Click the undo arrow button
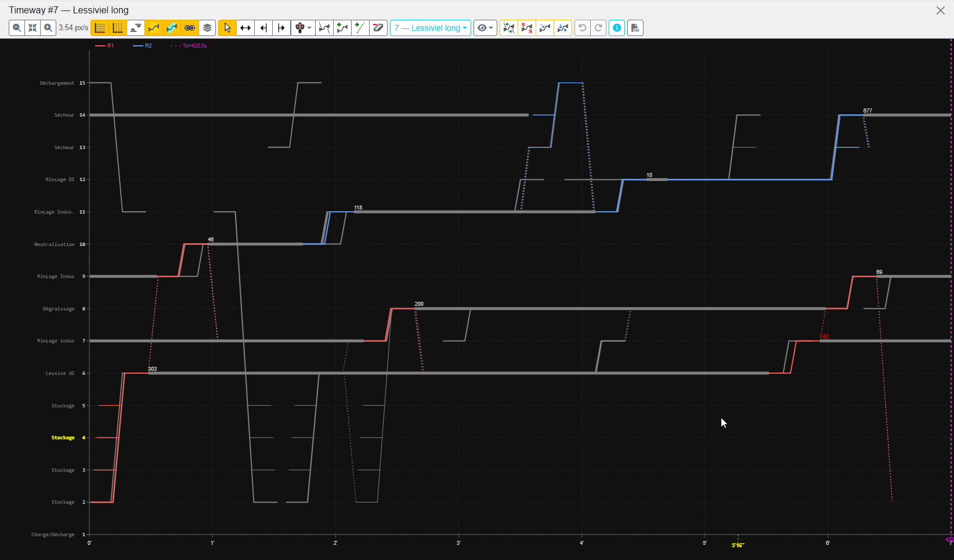The height and width of the screenshot is (560, 954). pos(582,28)
